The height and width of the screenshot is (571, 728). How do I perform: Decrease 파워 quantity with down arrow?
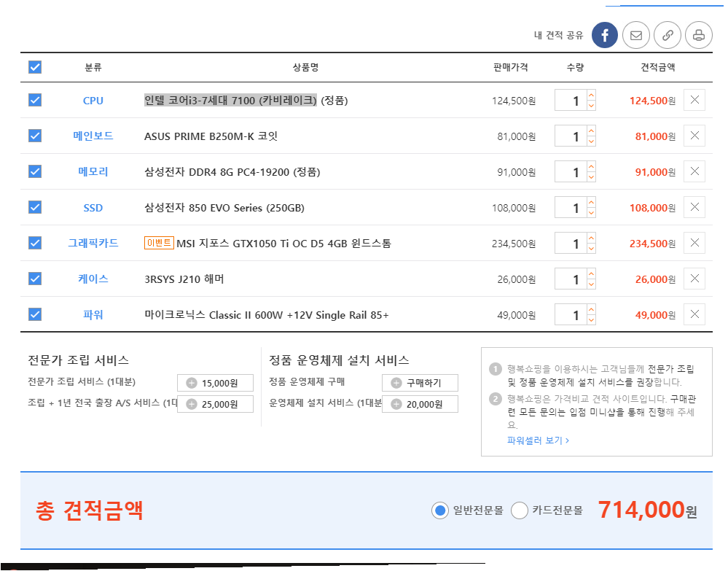pyautogui.click(x=591, y=320)
